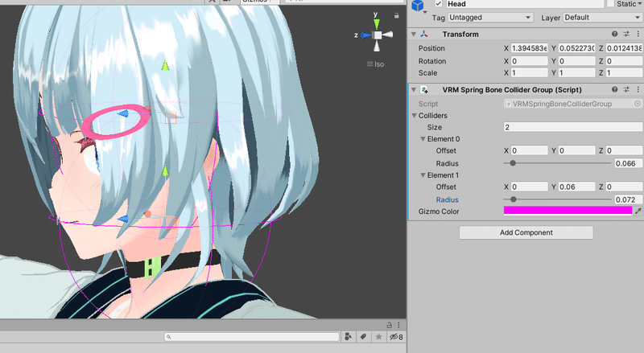
Task: Click the Add Component button
Action: 526,232
